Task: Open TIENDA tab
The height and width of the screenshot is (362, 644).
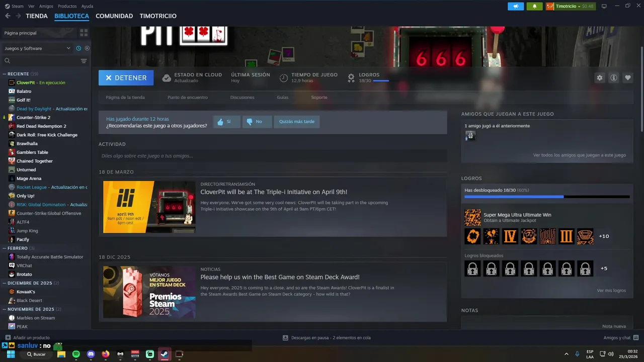Action: [x=37, y=16]
